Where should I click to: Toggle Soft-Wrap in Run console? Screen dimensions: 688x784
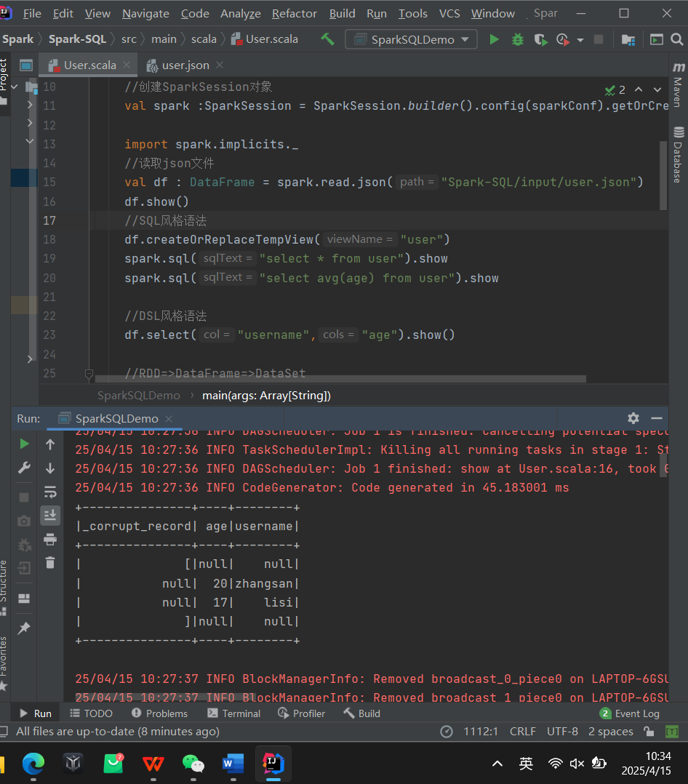tap(50, 492)
